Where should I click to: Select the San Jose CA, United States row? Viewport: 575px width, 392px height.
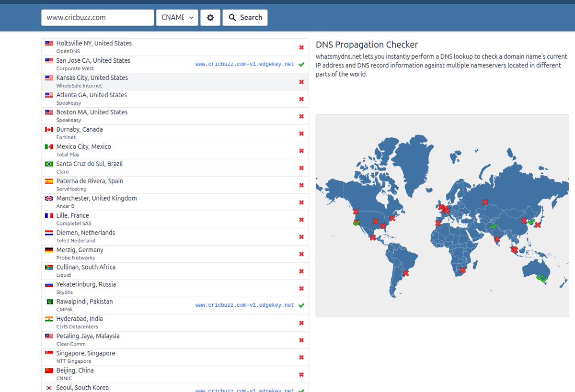pos(175,65)
